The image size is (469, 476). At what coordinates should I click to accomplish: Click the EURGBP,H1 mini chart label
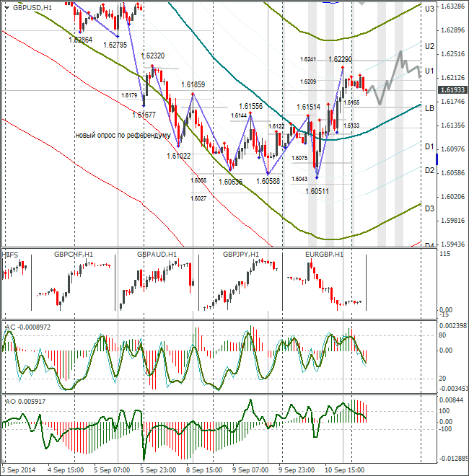pyautogui.click(x=324, y=255)
